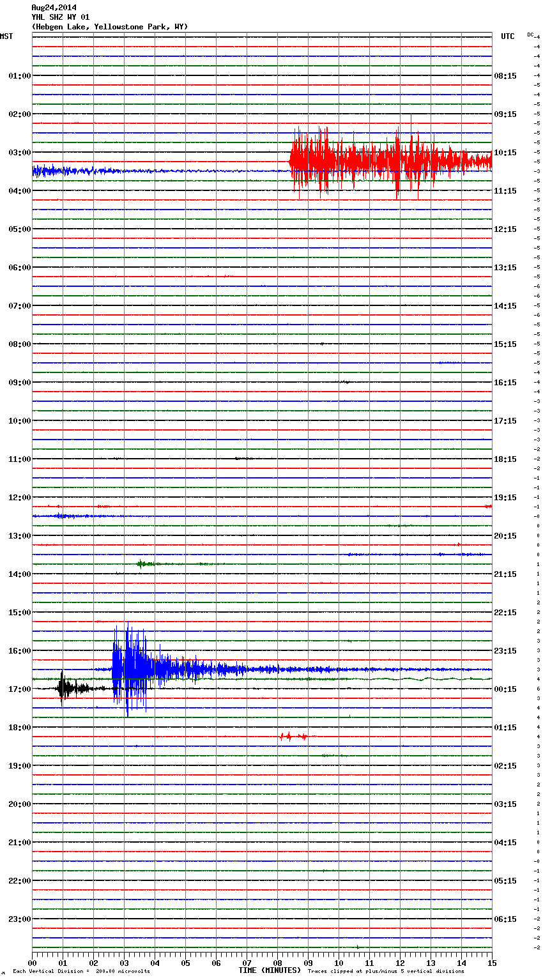543x980 pixels.
Task: Select the 10:00 MST row label
Action: 19,421
